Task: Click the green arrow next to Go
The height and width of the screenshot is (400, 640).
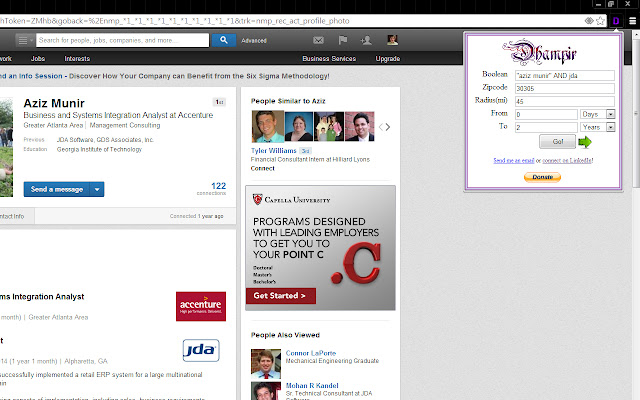Action: click(585, 142)
